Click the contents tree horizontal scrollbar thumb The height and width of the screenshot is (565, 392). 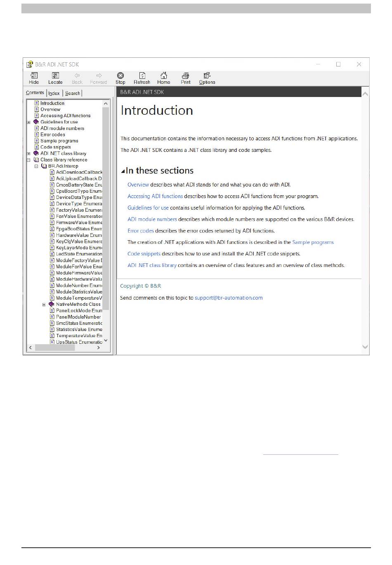coord(55,348)
